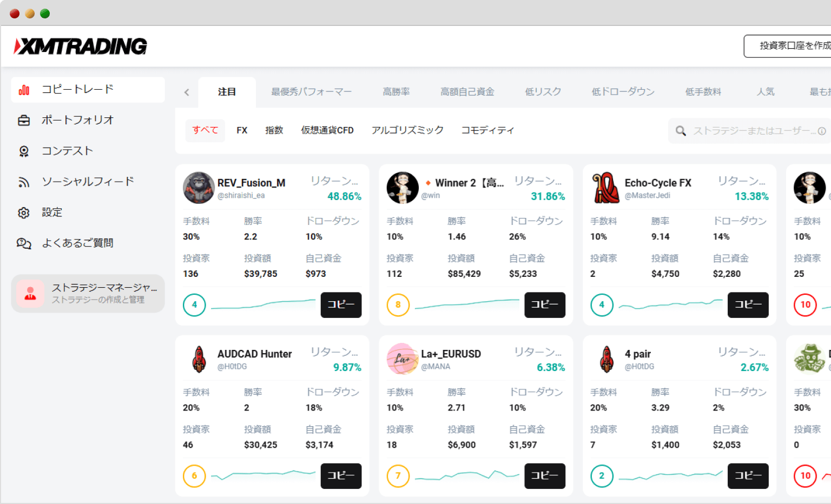Image resolution: width=831 pixels, height=504 pixels.
Task: Click the 投資家口座を作成 button
Action: coord(788,47)
